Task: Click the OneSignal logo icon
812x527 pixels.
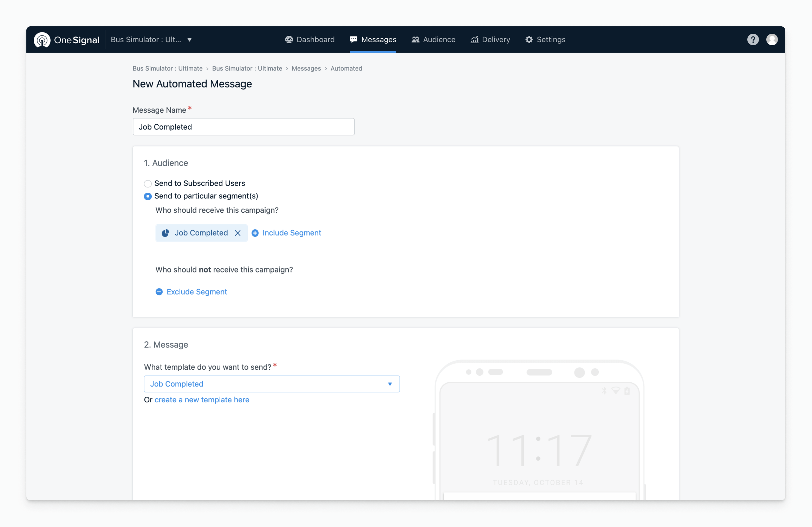Action: click(x=42, y=39)
